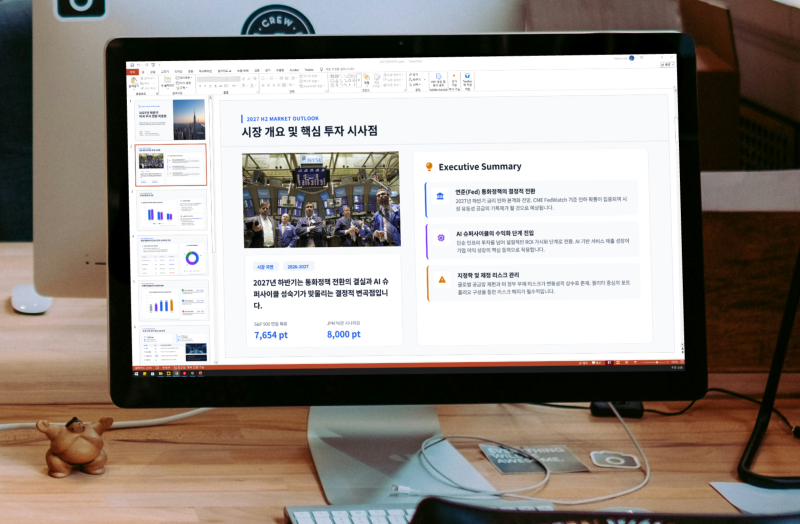Toggle Italic formatting in the Font group
800x524 pixels.
pos(205,86)
